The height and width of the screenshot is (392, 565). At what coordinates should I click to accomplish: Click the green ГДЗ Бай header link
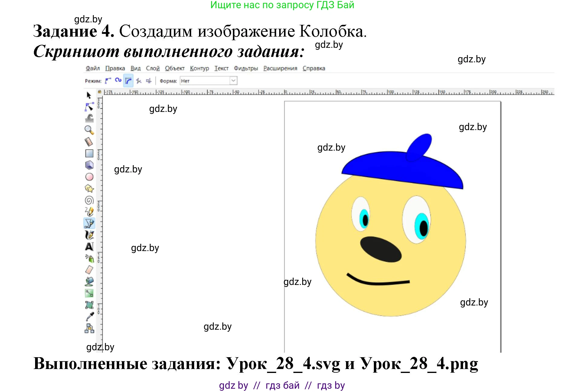(281, 5)
